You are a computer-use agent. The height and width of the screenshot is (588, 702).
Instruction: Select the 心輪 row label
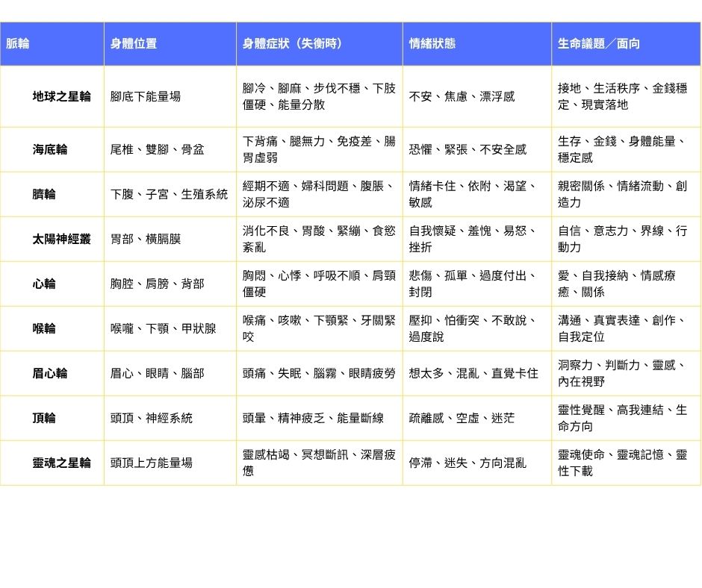[x=43, y=284]
